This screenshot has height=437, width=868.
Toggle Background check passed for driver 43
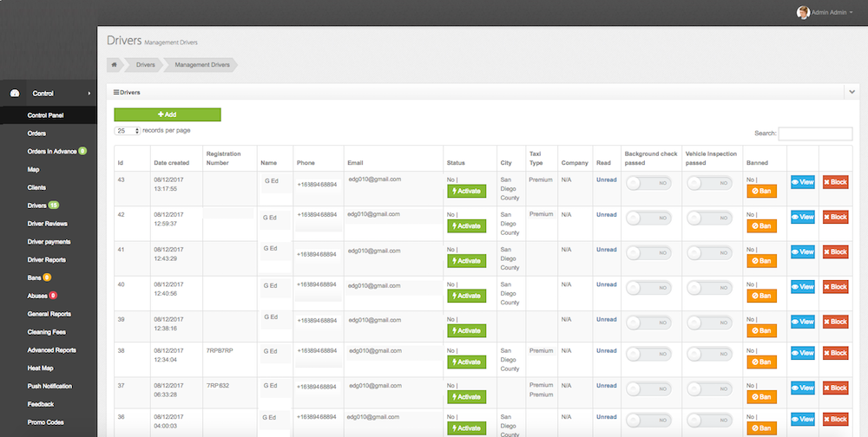tap(648, 183)
